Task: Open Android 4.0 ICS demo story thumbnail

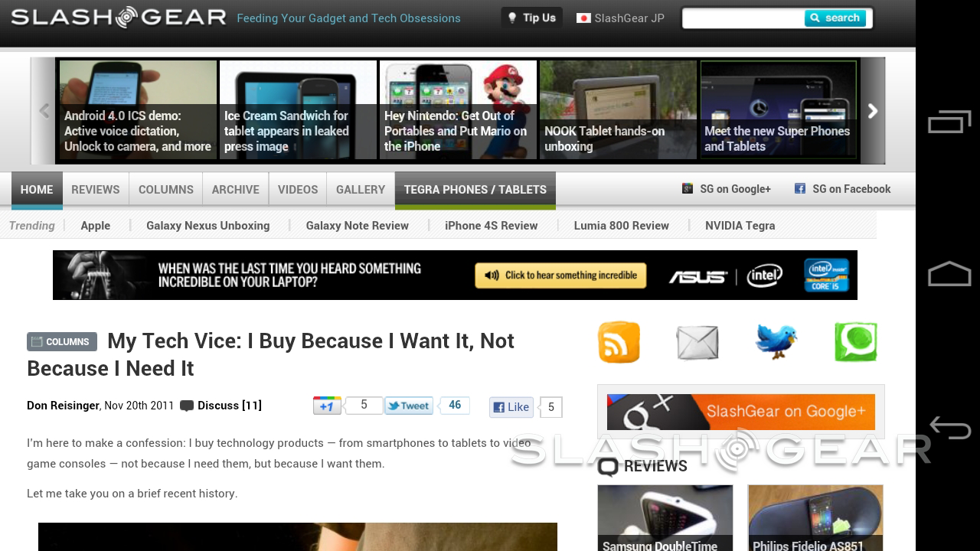Action: pyautogui.click(x=139, y=110)
